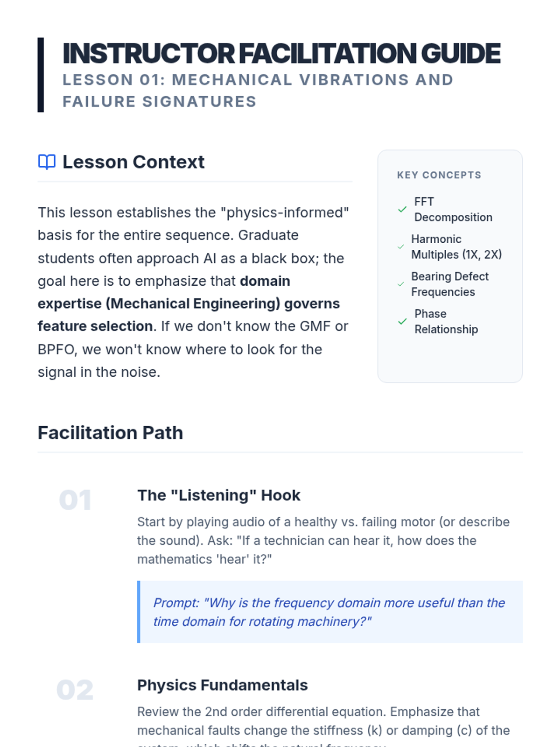
Task: Click the Lesson 01 subtitle text
Action: coord(258,91)
